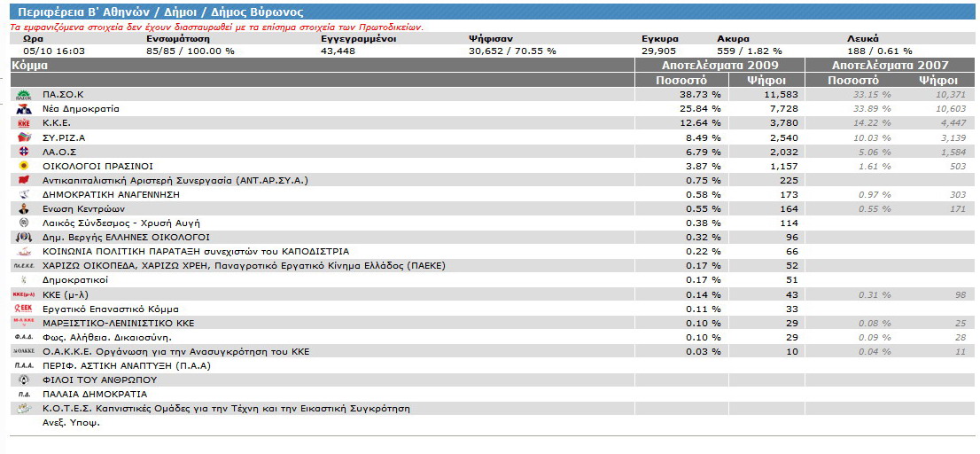This screenshot has width=980, height=454.
Task: Select the Αποτελέσματα 2007 column header
Action: coord(889,66)
